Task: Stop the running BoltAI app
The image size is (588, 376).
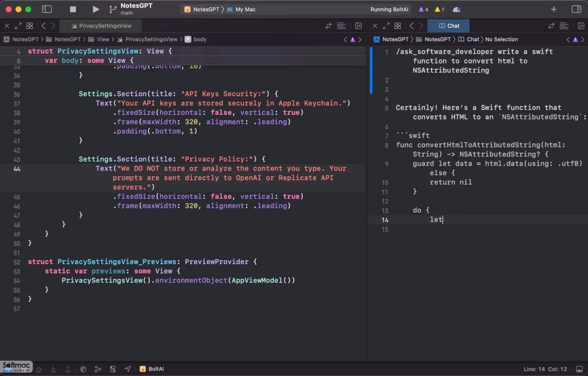Action: tap(73, 9)
